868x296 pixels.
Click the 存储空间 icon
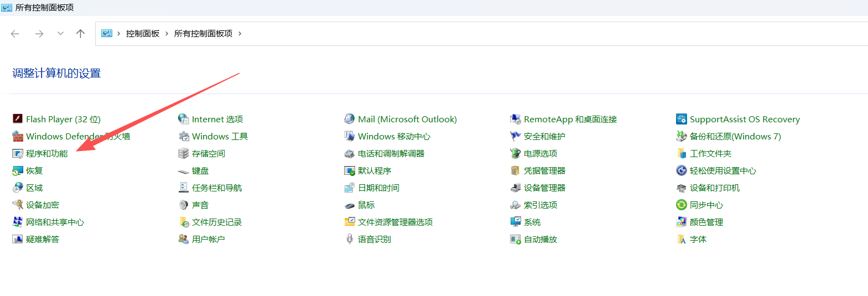point(184,153)
